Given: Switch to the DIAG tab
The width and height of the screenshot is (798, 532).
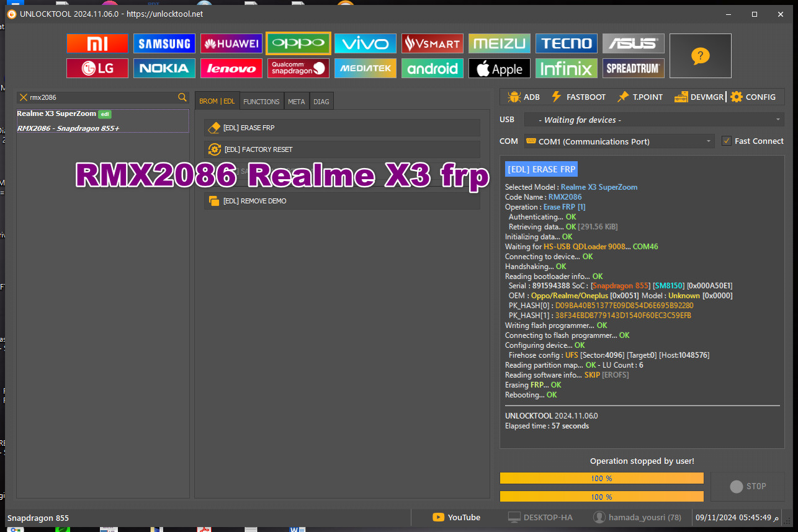Looking at the screenshot, I should (x=321, y=101).
